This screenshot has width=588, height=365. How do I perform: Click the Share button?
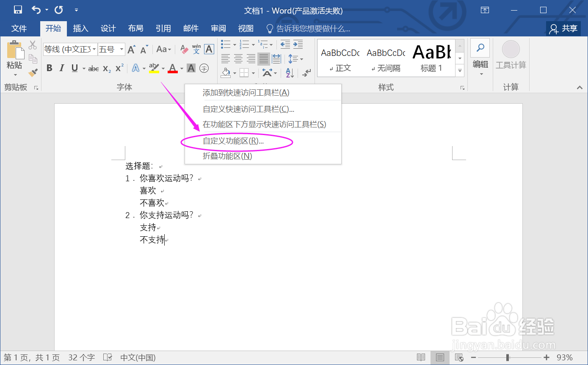point(563,28)
